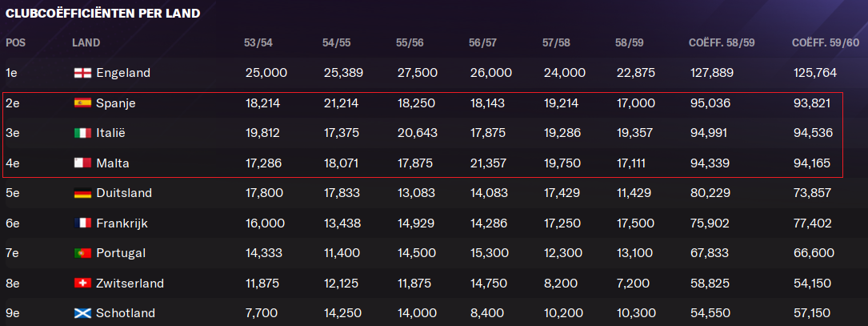The width and height of the screenshot is (868, 326).
Task: Click the England flag icon
Action: (82, 73)
